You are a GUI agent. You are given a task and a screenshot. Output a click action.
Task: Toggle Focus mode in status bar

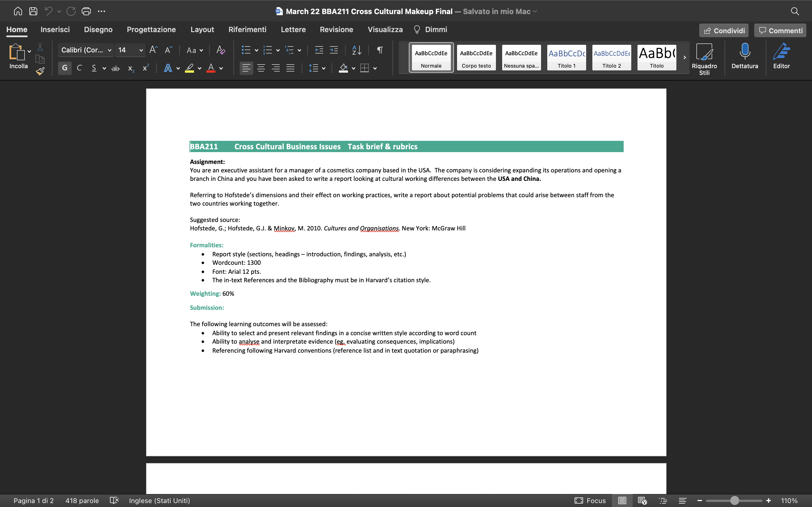(590, 500)
